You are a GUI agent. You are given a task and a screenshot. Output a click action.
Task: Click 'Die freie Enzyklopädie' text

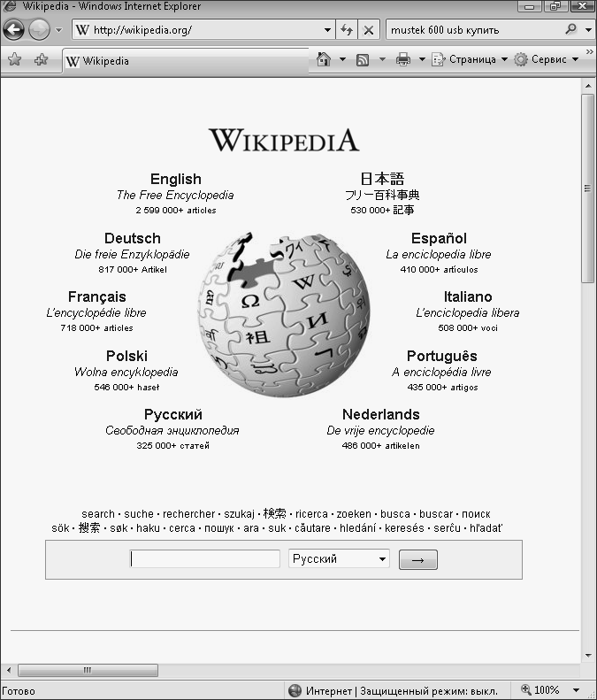[132, 255]
